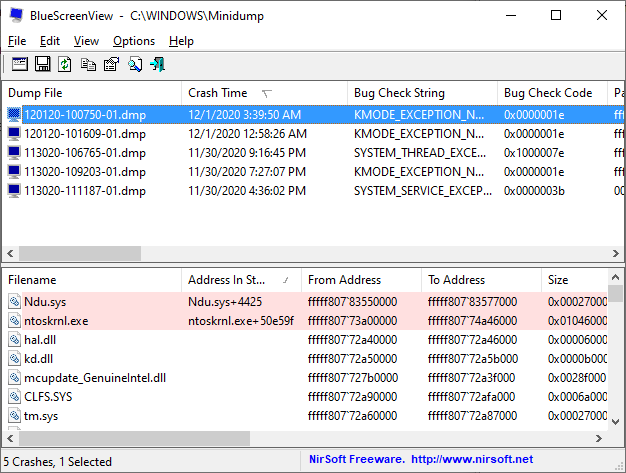626x473 pixels.
Task: Open the File menu
Action: point(17,41)
